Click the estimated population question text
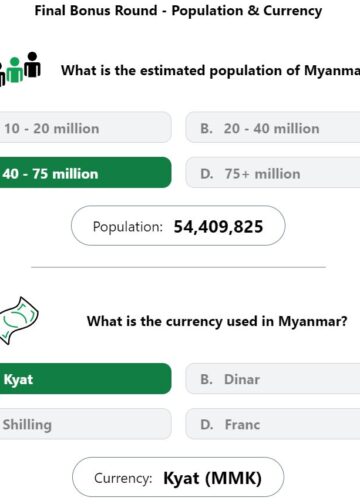 click(210, 71)
